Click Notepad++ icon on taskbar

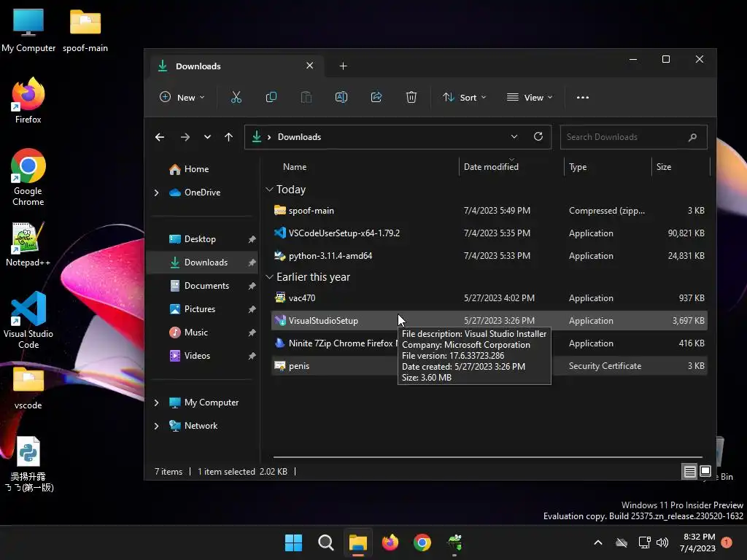tap(454, 542)
